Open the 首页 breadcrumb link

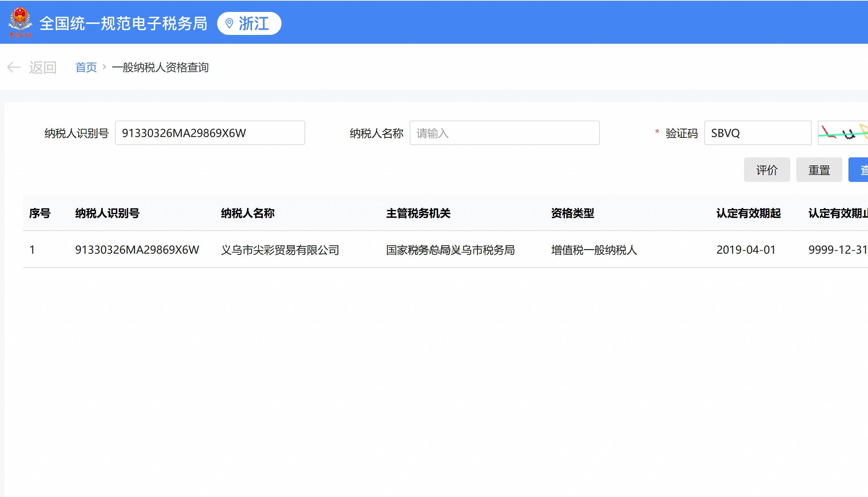tap(86, 68)
